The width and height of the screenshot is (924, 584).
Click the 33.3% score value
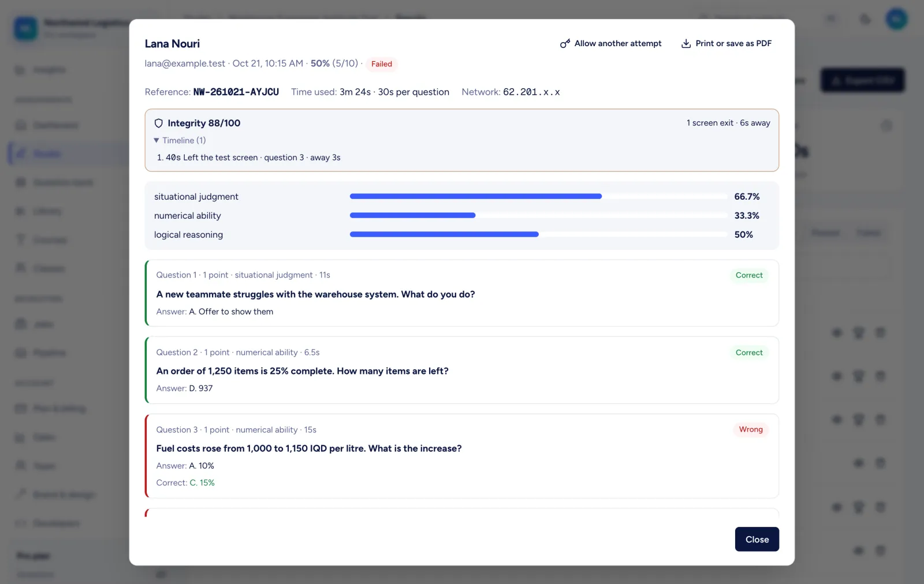[x=747, y=216]
